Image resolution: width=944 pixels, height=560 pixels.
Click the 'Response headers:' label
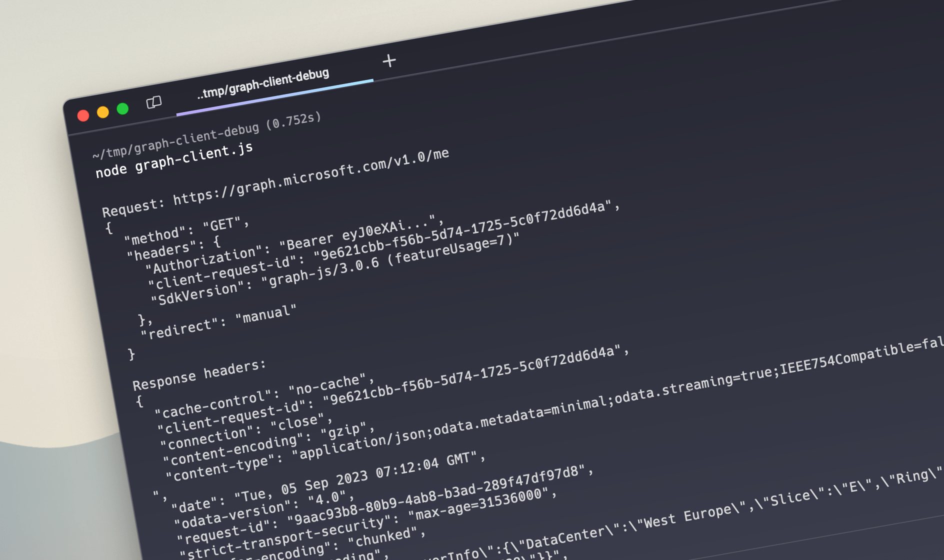[199, 374]
